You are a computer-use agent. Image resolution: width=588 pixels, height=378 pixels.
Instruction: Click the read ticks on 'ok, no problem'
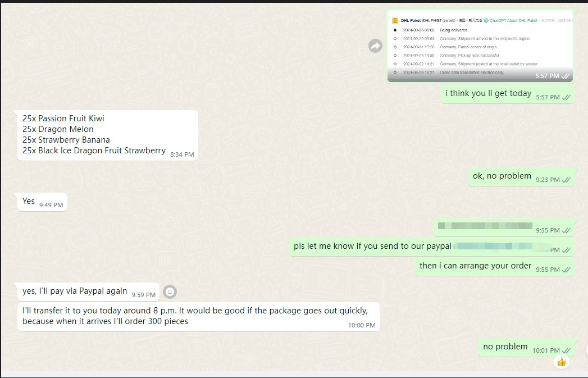click(x=566, y=180)
